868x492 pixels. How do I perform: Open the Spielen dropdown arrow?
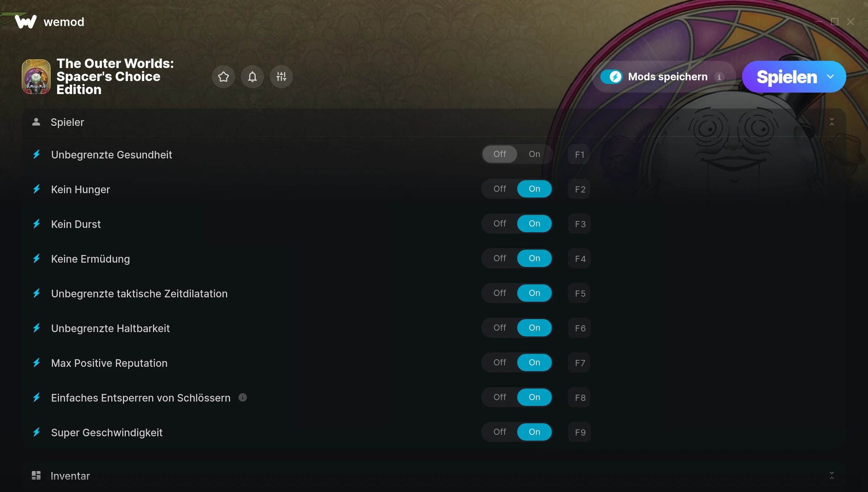[x=830, y=77]
